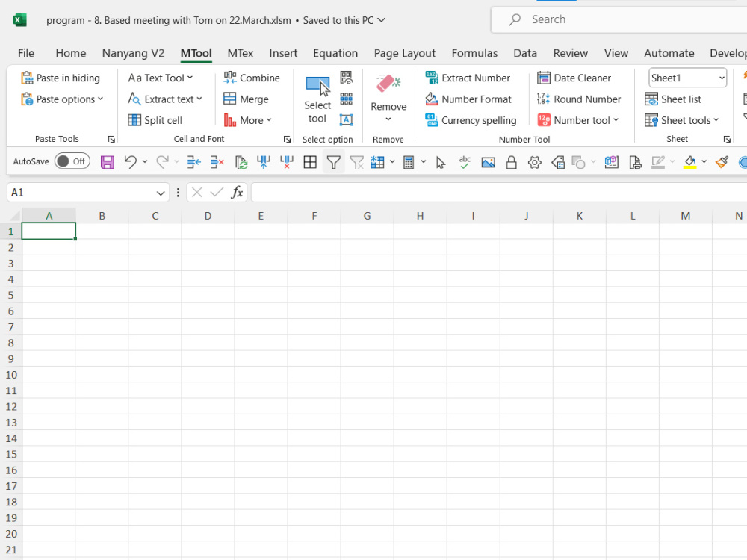Viewport: 747px width, 560px height.
Task: Switch to the Nanyang V2 tab
Action: tap(134, 53)
